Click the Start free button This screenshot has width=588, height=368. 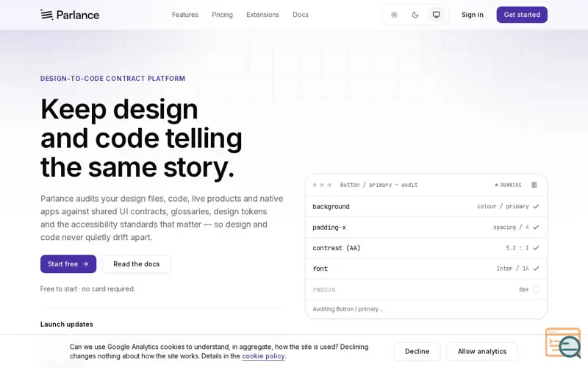tap(68, 264)
